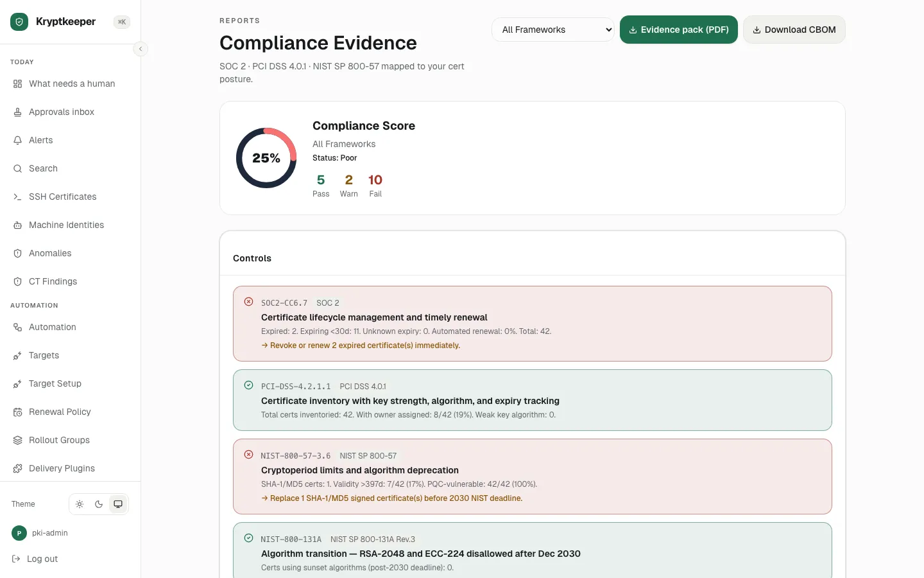
Task: Go to the Automation section link
Action: coord(71,327)
